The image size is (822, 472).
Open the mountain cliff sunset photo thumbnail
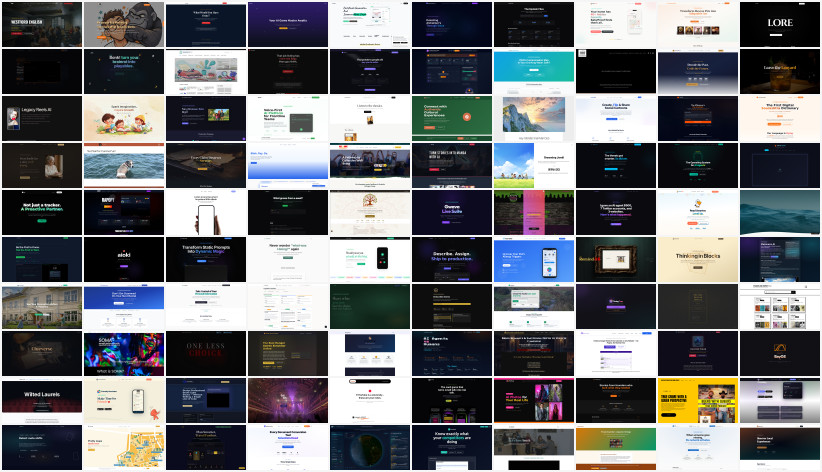(x=534, y=119)
